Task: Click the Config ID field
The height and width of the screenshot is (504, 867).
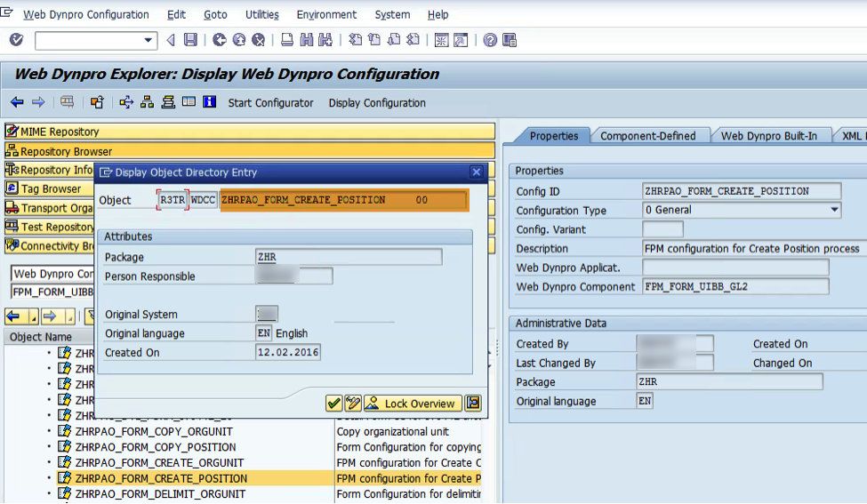Action: click(x=742, y=191)
